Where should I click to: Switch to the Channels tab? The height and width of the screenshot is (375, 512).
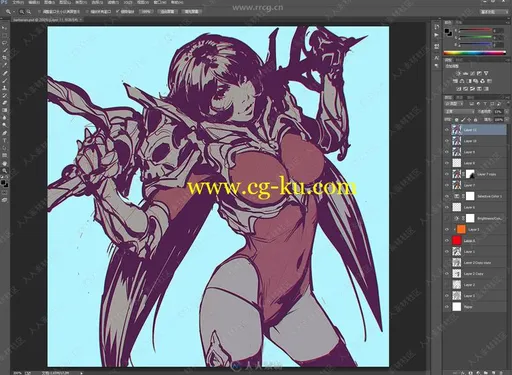pyautogui.click(x=459, y=97)
